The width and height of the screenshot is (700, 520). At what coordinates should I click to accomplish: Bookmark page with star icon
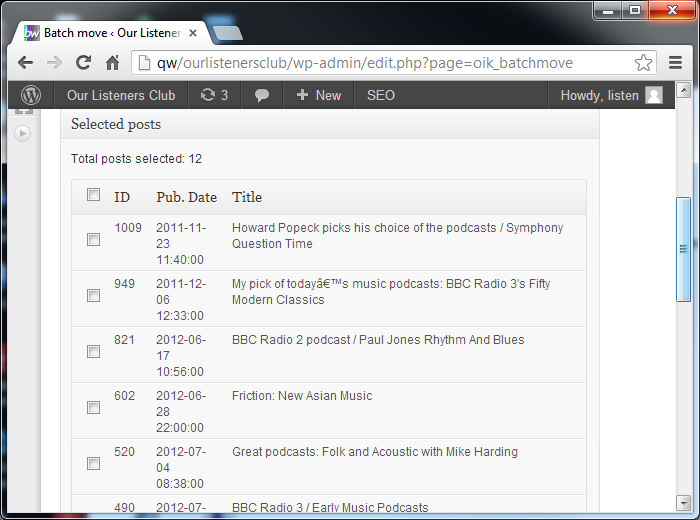click(643, 62)
